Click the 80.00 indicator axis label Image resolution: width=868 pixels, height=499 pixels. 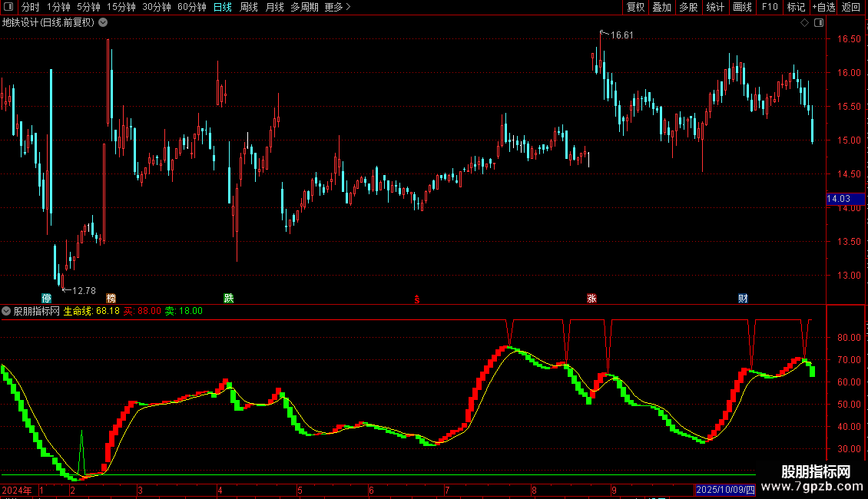(849, 338)
